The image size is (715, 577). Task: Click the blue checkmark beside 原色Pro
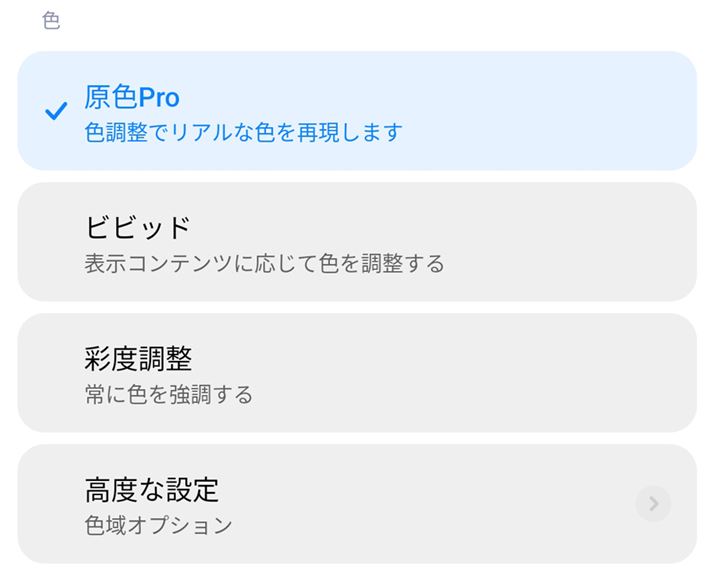55,112
